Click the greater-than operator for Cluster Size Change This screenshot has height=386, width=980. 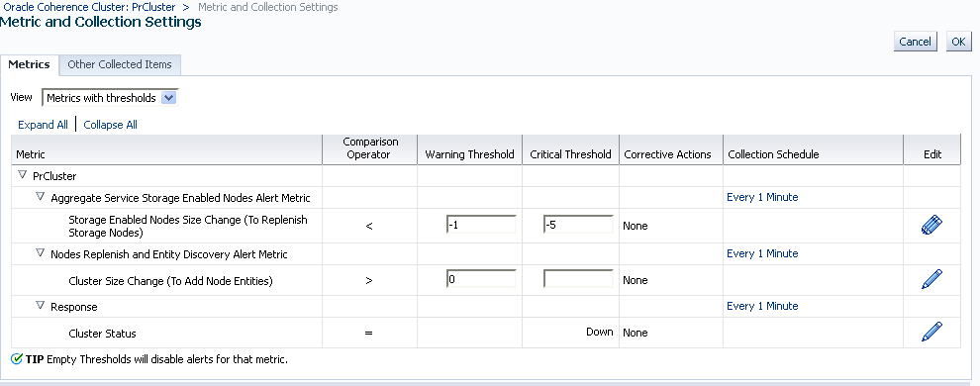(x=369, y=280)
